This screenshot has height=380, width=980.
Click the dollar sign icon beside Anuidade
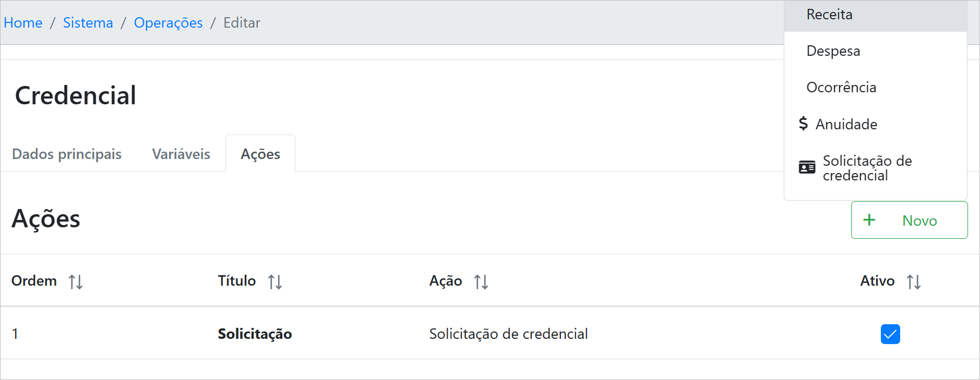tap(804, 124)
